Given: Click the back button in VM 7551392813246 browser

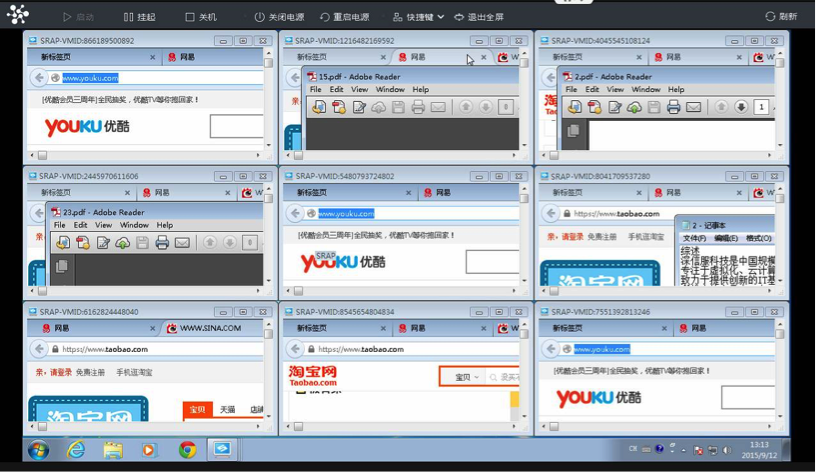Looking at the screenshot, I should [x=551, y=349].
